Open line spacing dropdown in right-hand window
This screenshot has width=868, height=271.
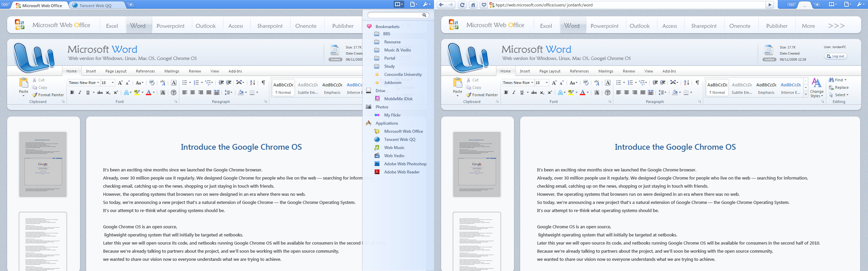[663, 92]
